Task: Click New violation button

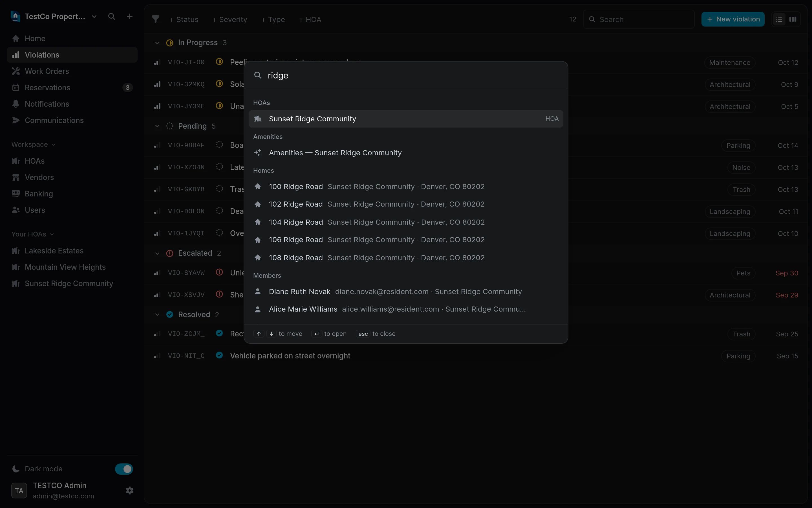Action: click(733, 19)
